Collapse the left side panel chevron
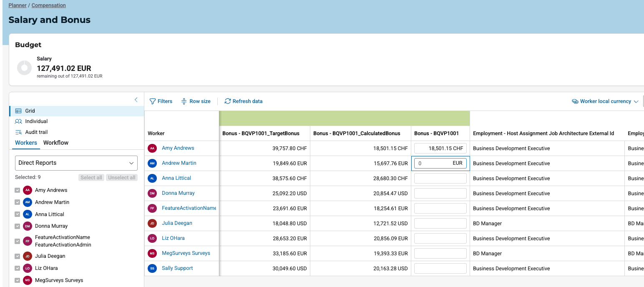644x287 pixels. click(136, 100)
